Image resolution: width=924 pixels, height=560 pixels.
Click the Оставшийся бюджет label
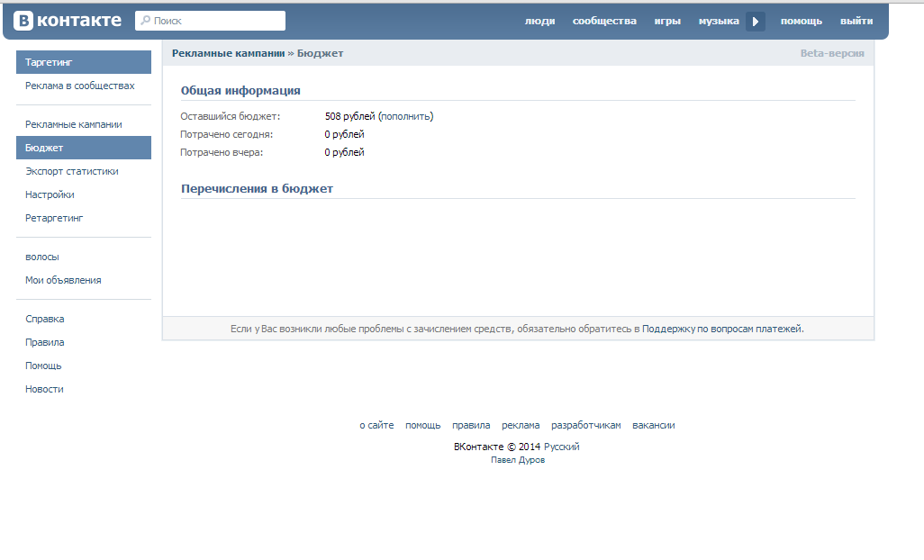pyautogui.click(x=231, y=117)
